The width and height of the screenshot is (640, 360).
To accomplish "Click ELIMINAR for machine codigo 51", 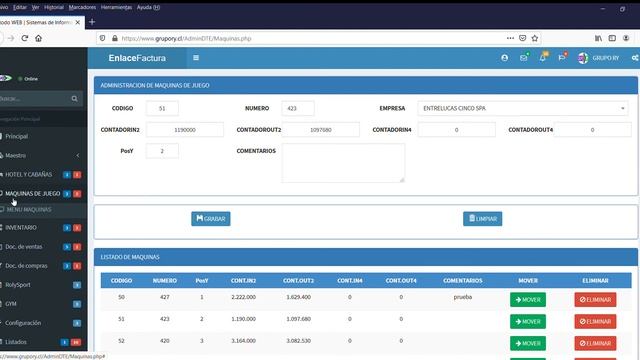I will coord(595,322).
